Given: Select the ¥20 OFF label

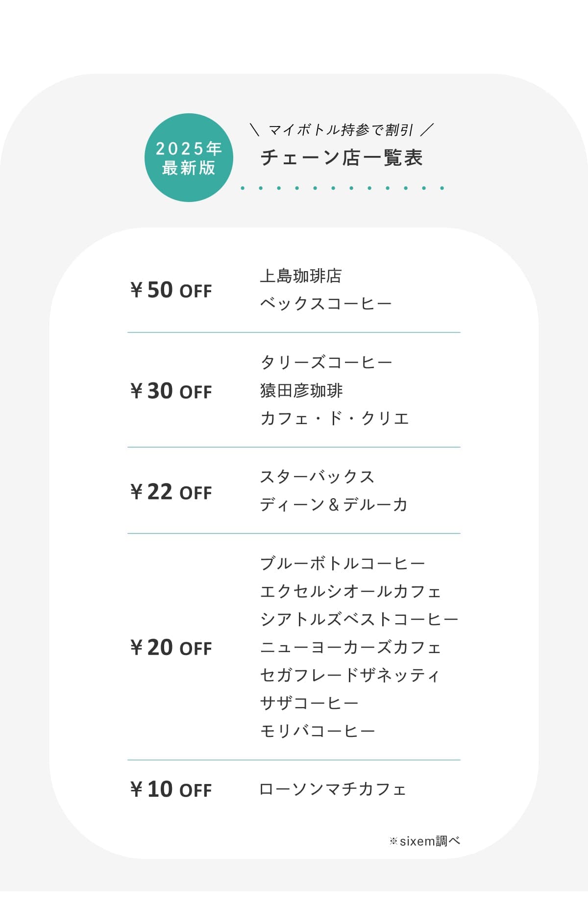Looking at the screenshot, I should [171, 647].
